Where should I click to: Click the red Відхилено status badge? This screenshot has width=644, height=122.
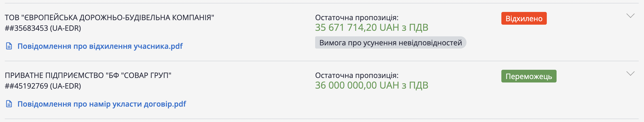(x=524, y=19)
